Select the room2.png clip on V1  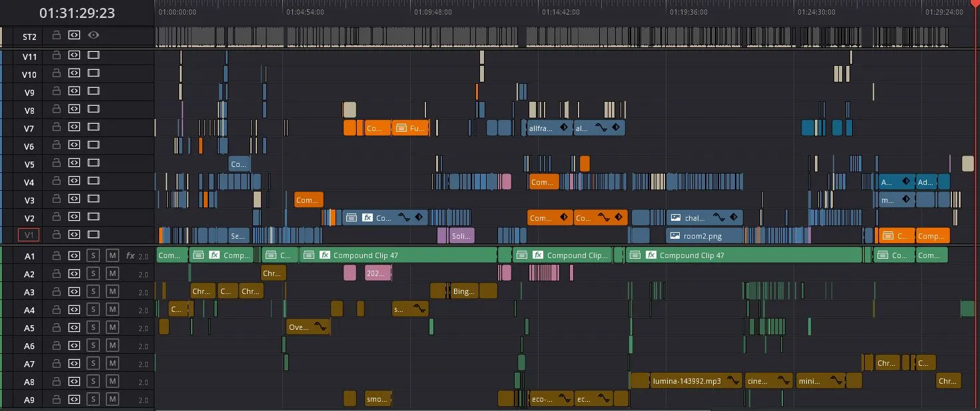coord(704,235)
